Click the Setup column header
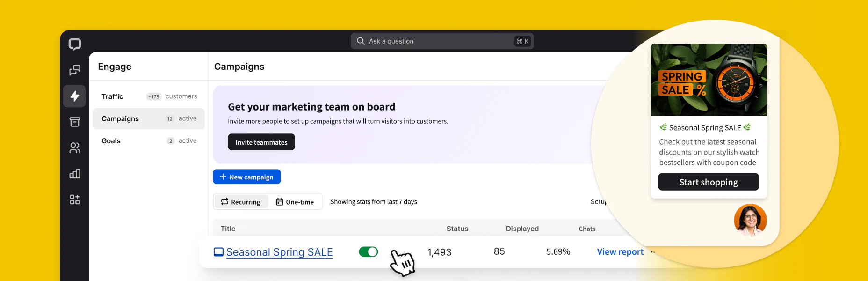This screenshot has width=868, height=281. click(598, 201)
